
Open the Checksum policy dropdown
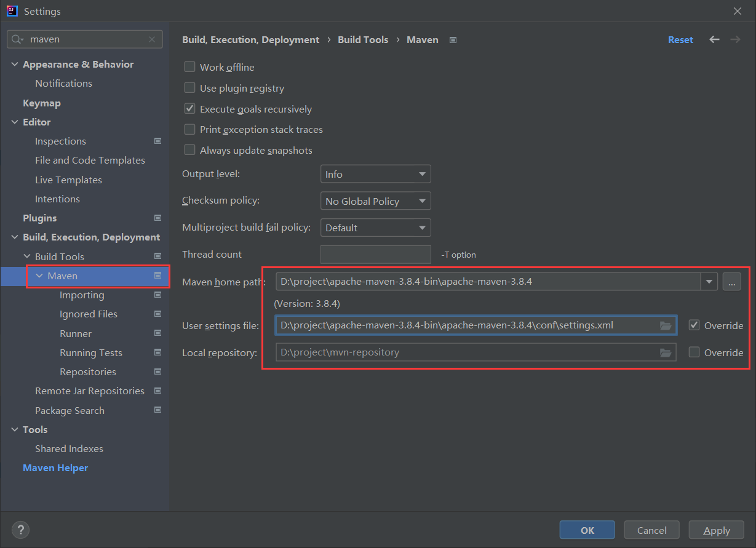click(x=375, y=201)
